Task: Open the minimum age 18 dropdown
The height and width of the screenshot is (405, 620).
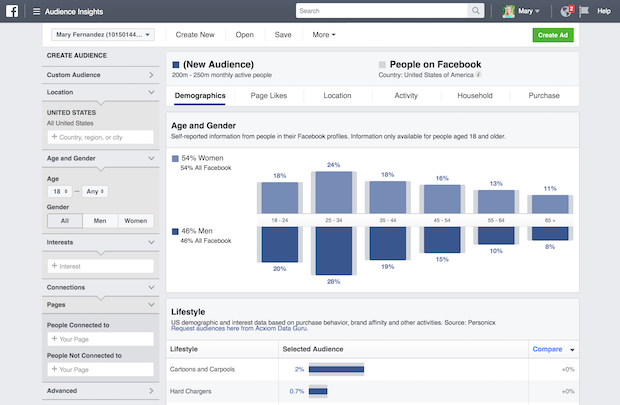Action: tap(58, 191)
